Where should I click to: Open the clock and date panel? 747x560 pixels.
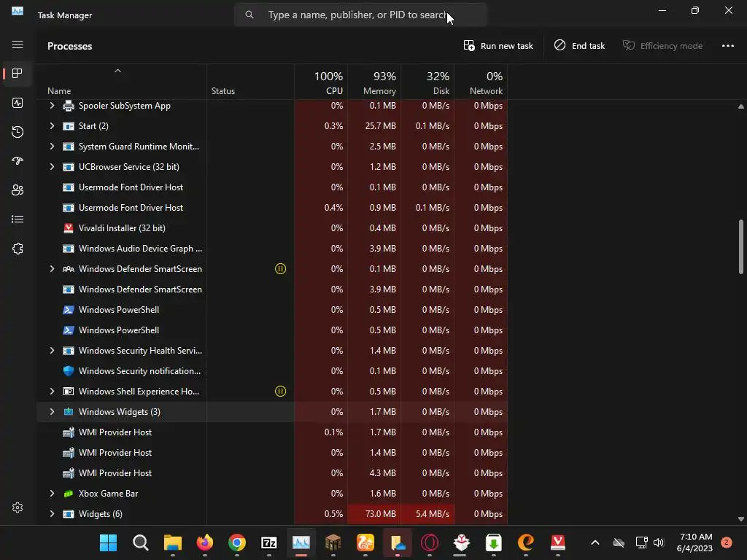(x=694, y=542)
